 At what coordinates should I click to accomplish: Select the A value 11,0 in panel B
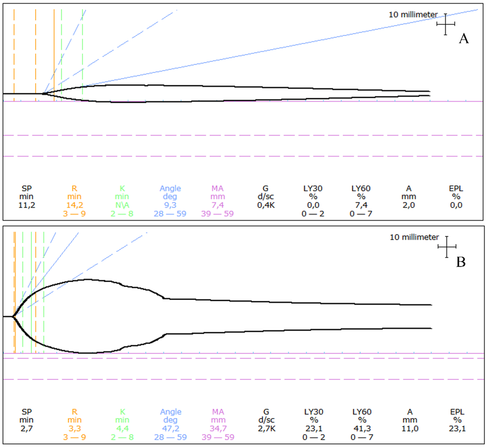coord(410,428)
